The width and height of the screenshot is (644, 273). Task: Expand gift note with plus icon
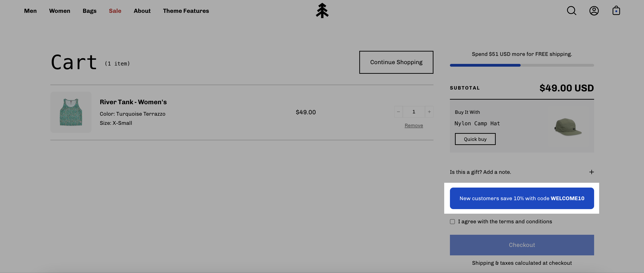click(x=591, y=172)
